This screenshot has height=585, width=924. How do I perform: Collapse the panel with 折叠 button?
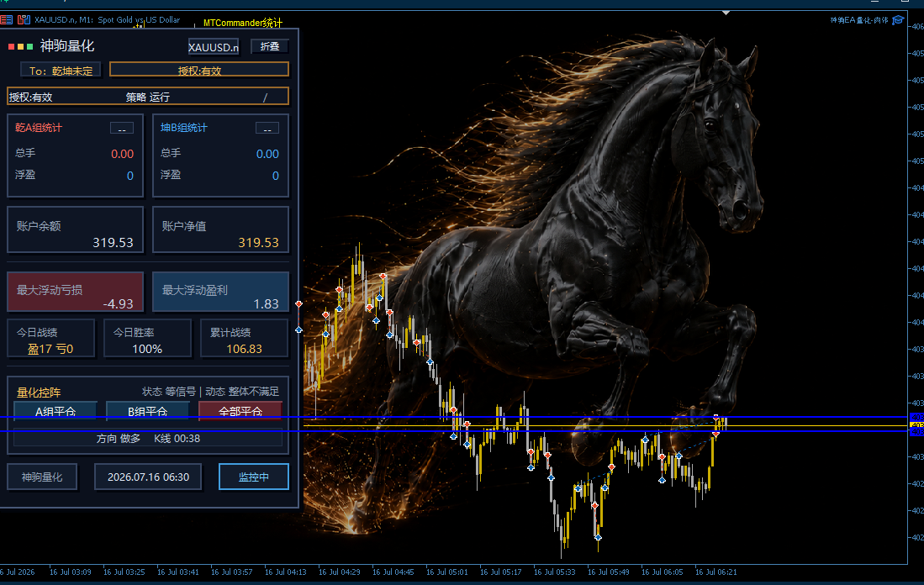coord(270,46)
